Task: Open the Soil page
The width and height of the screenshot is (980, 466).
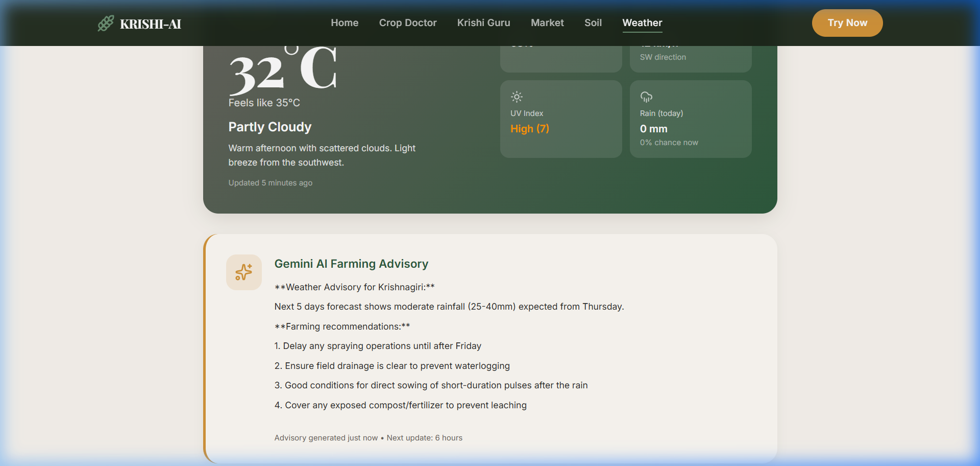Action: (x=593, y=23)
